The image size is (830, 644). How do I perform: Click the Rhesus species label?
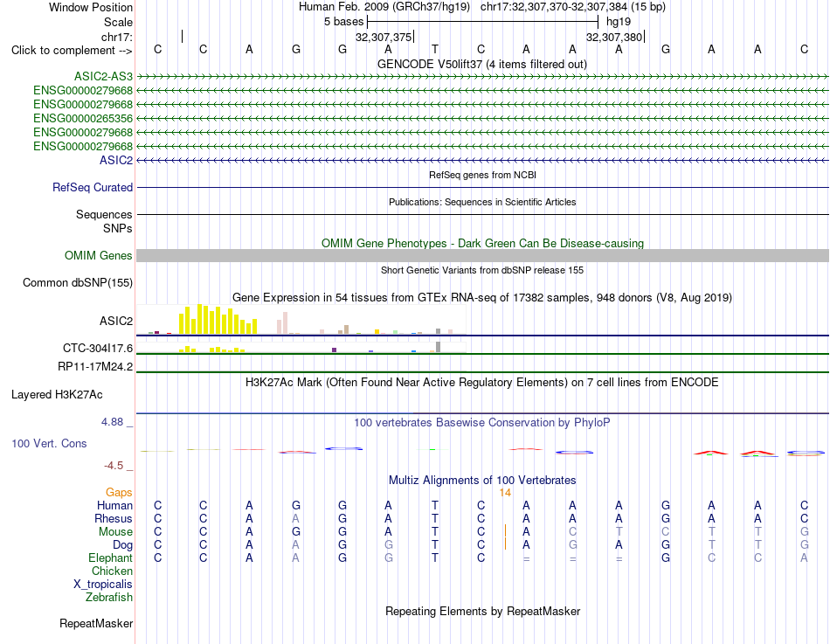coord(114,518)
